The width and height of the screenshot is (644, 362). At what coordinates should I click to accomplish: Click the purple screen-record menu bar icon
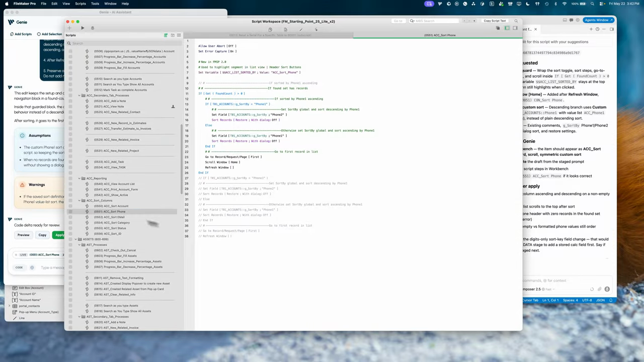tap(429, 4)
